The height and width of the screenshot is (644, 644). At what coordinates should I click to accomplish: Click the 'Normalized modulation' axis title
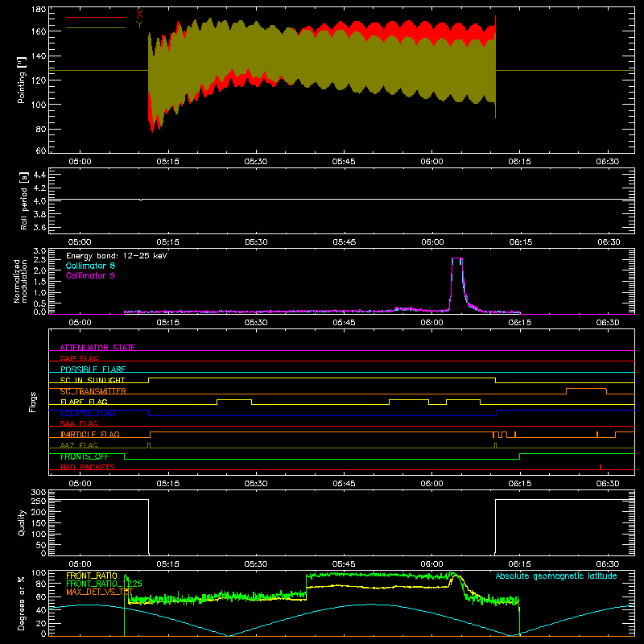20,281
